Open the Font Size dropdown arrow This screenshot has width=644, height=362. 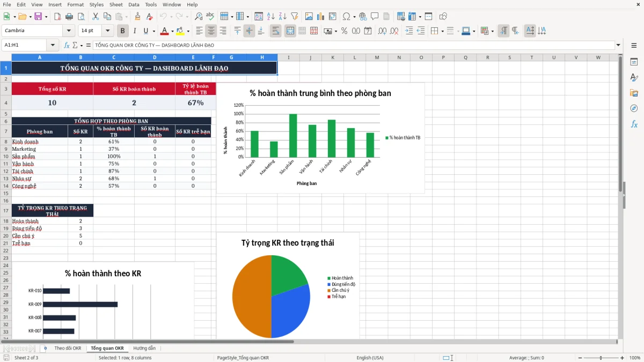tap(108, 31)
